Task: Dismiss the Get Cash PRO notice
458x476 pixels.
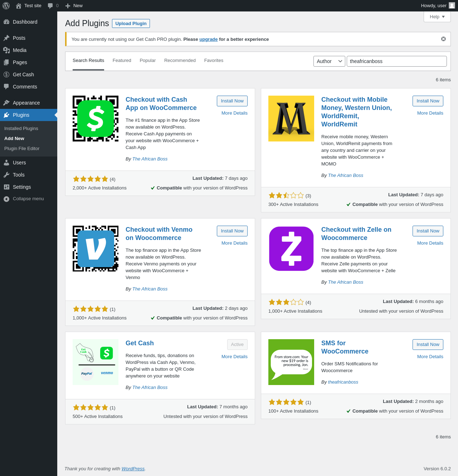Action: 443,39
